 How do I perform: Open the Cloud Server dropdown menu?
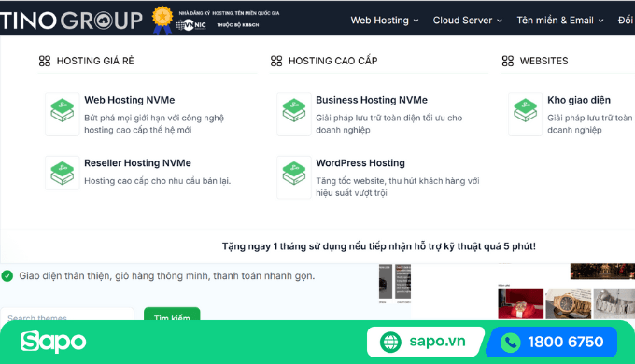click(467, 21)
